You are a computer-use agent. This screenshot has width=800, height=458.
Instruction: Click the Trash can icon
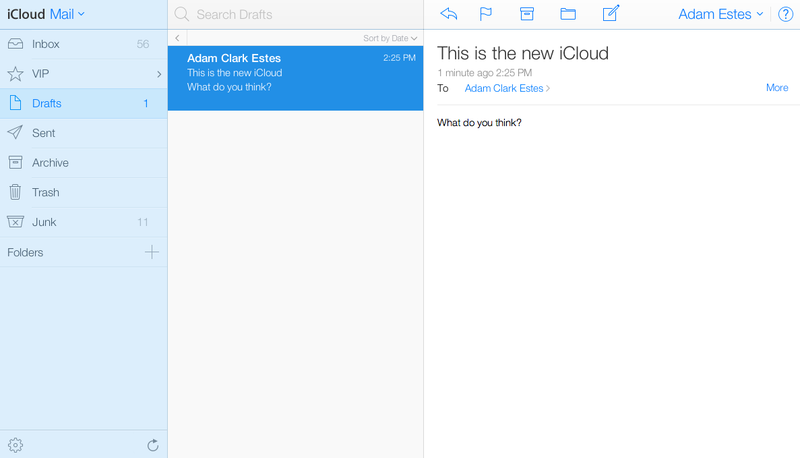pos(15,192)
